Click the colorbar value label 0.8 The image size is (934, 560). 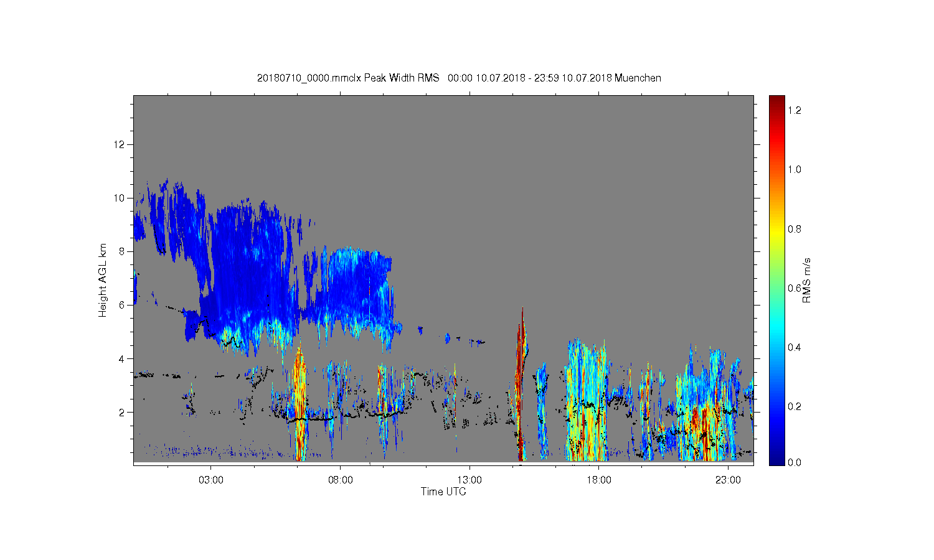795,229
